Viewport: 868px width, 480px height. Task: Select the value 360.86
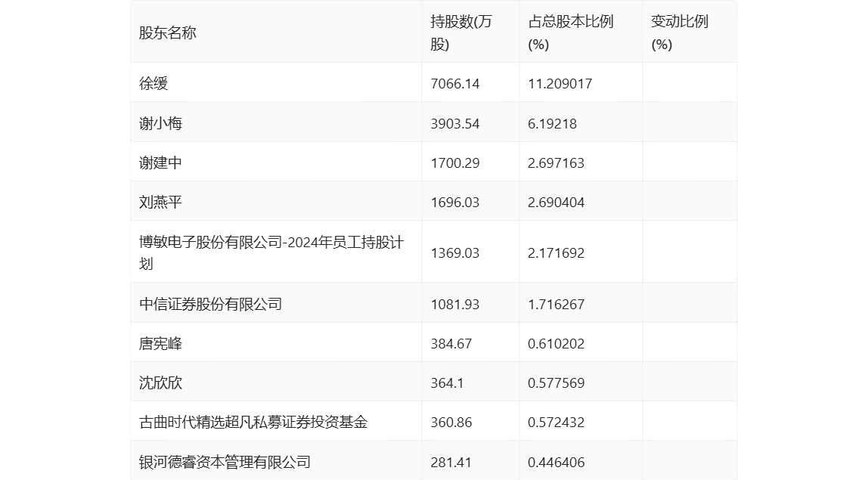(451, 422)
